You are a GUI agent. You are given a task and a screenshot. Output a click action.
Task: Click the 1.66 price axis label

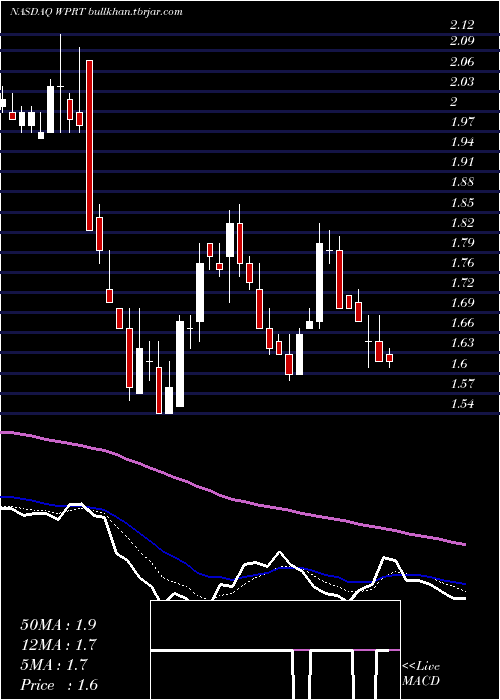tap(462, 323)
